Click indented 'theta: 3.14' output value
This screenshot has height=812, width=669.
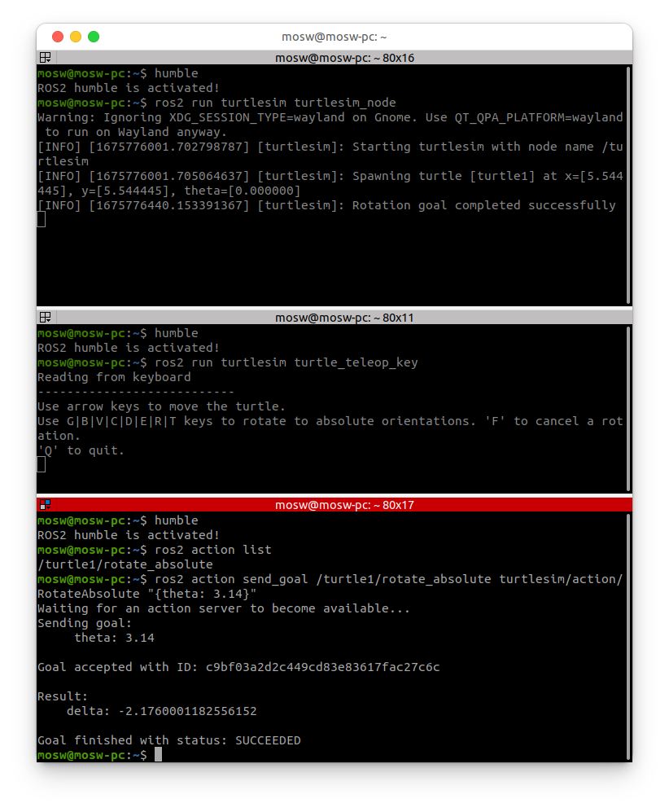coord(114,638)
